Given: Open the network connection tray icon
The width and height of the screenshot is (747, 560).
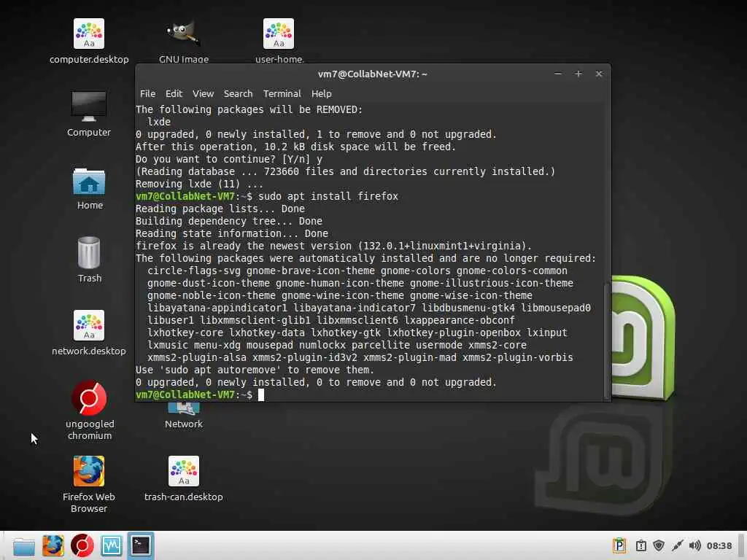Looking at the screenshot, I should click(677, 545).
